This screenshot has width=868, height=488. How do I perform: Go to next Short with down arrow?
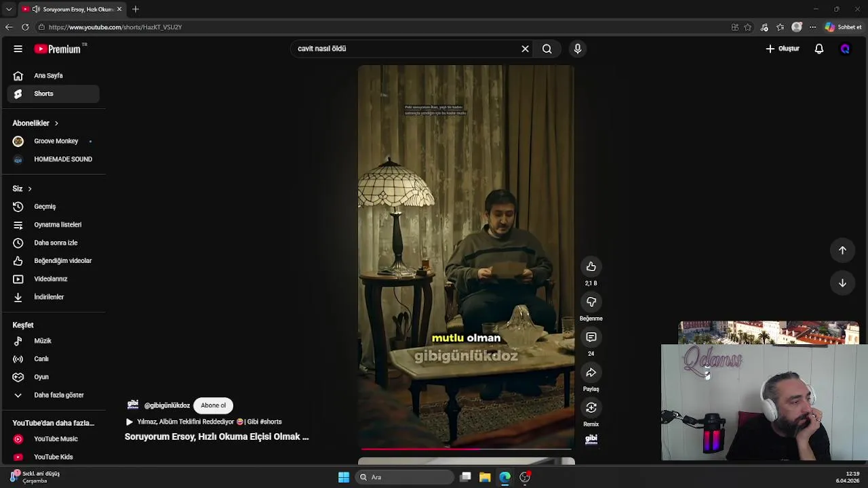(842, 283)
